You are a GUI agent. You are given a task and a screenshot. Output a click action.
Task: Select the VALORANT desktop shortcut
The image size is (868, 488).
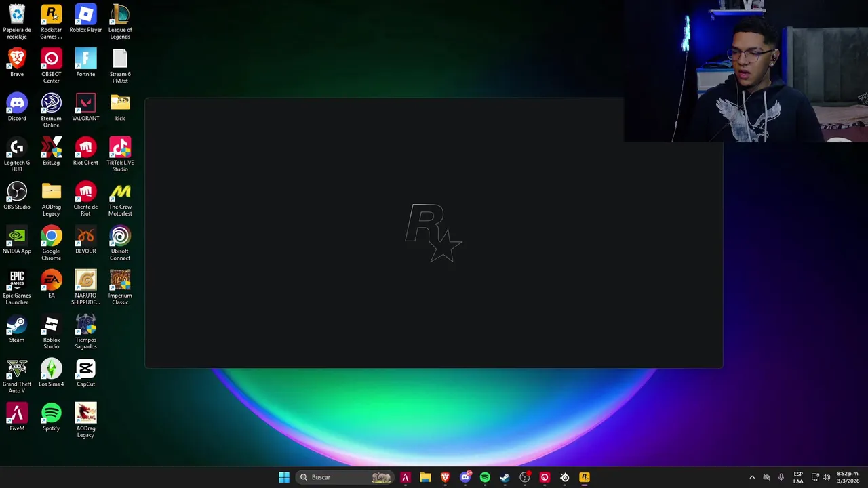[x=85, y=107]
